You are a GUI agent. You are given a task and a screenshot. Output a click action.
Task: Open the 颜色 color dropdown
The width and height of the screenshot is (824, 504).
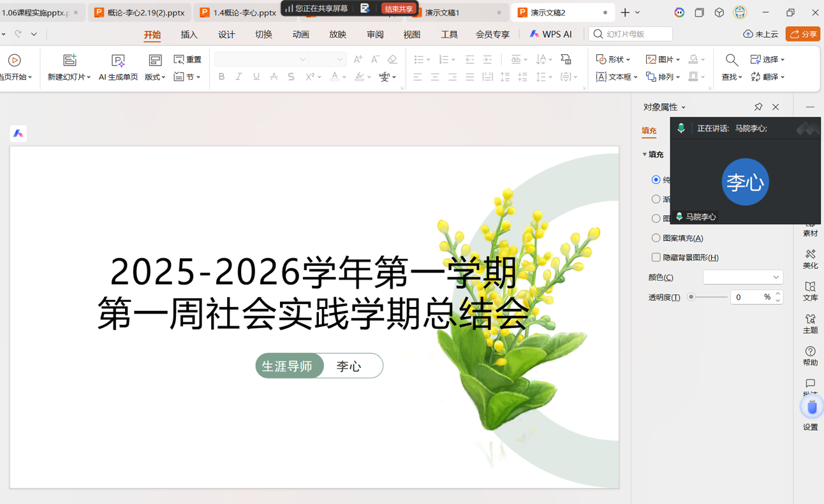pos(742,277)
